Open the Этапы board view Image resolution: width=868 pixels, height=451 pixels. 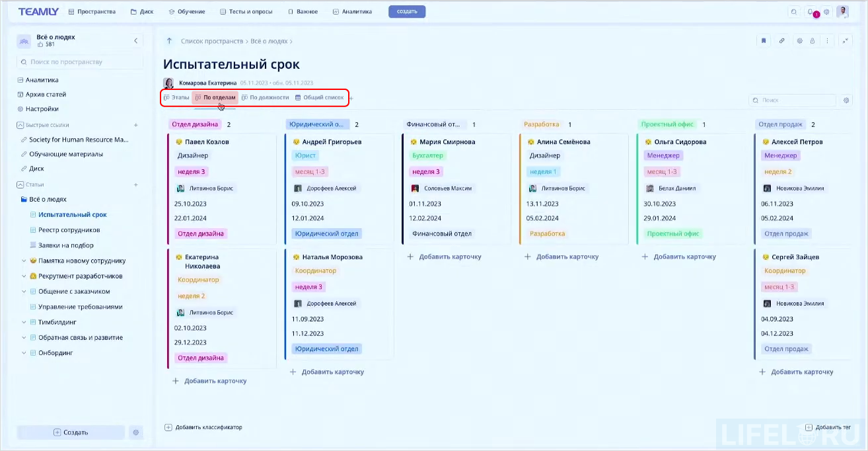click(x=176, y=97)
